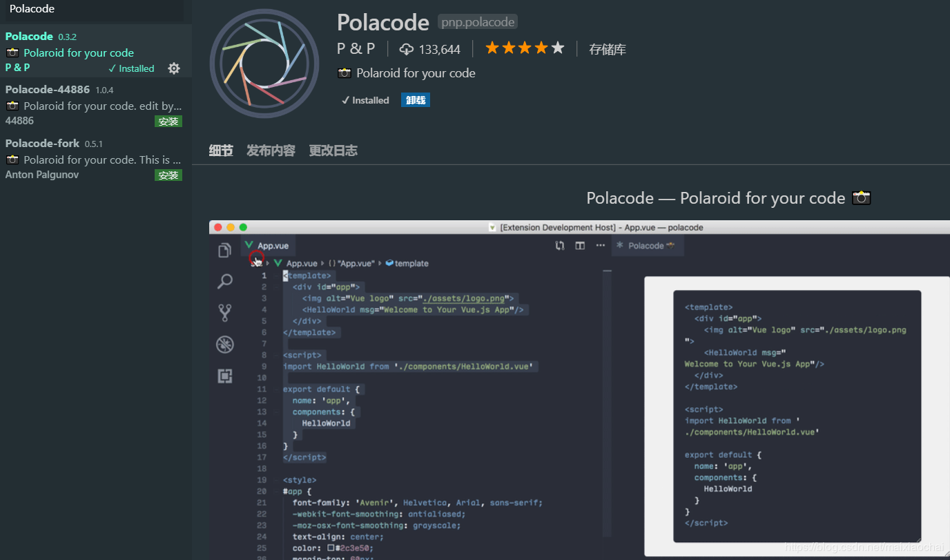
Task: Click the cloud download count icon
Action: (x=407, y=49)
